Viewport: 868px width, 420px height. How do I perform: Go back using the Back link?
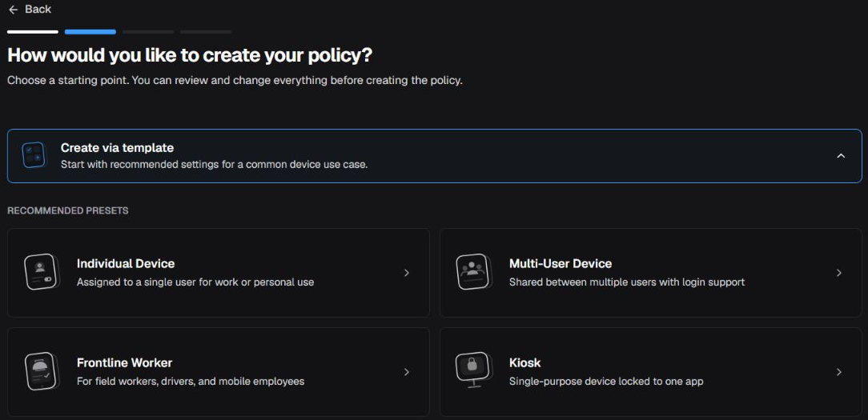pyautogui.click(x=30, y=10)
